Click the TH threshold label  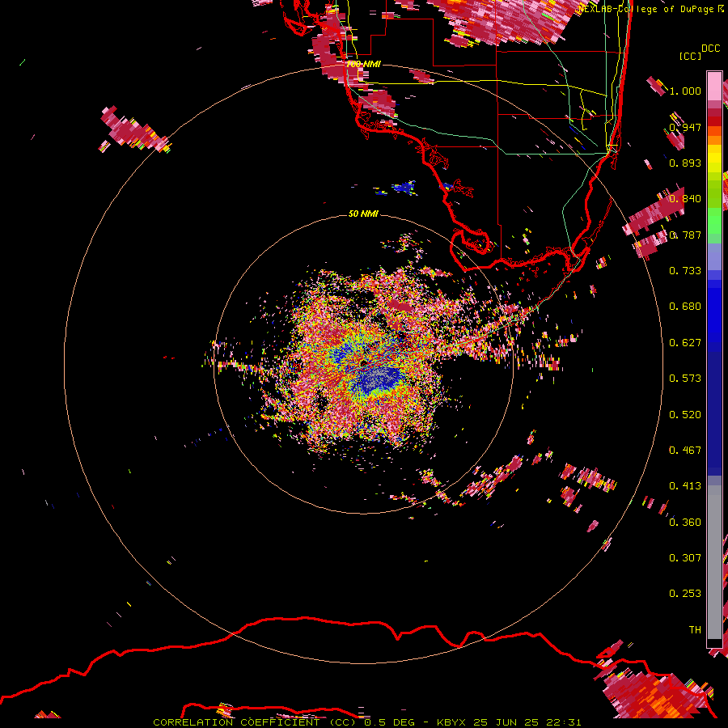click(695, 630)
